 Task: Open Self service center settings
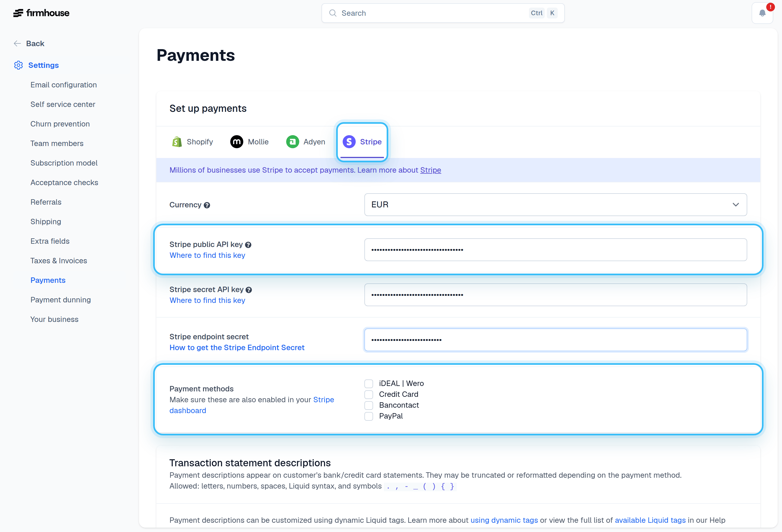[x=63, y=104]
